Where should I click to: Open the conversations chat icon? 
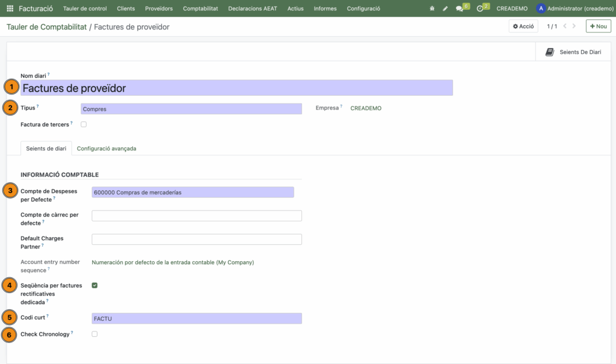coord(460,8)
